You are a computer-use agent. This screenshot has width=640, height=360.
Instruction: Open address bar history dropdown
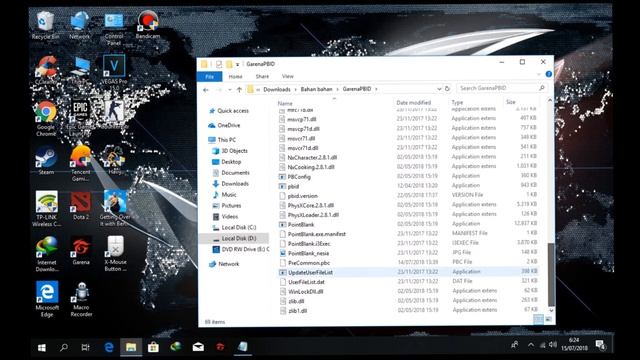[x=439, y=89]
